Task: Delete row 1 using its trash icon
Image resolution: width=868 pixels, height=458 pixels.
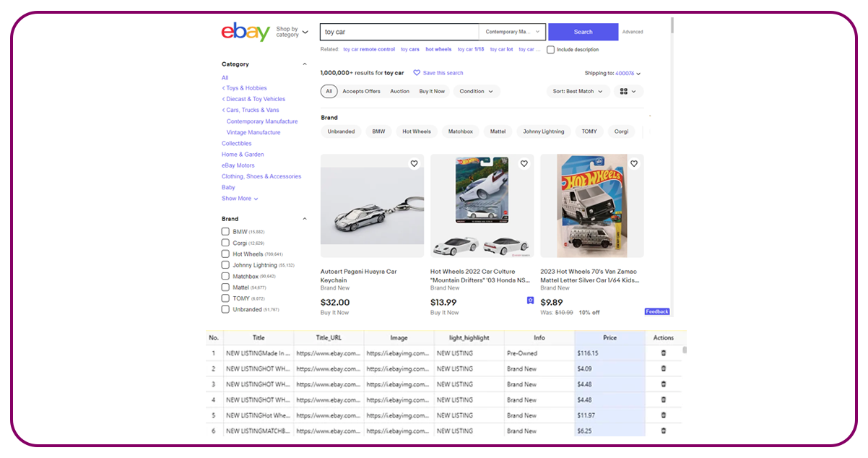Action: tap(664, 353)
